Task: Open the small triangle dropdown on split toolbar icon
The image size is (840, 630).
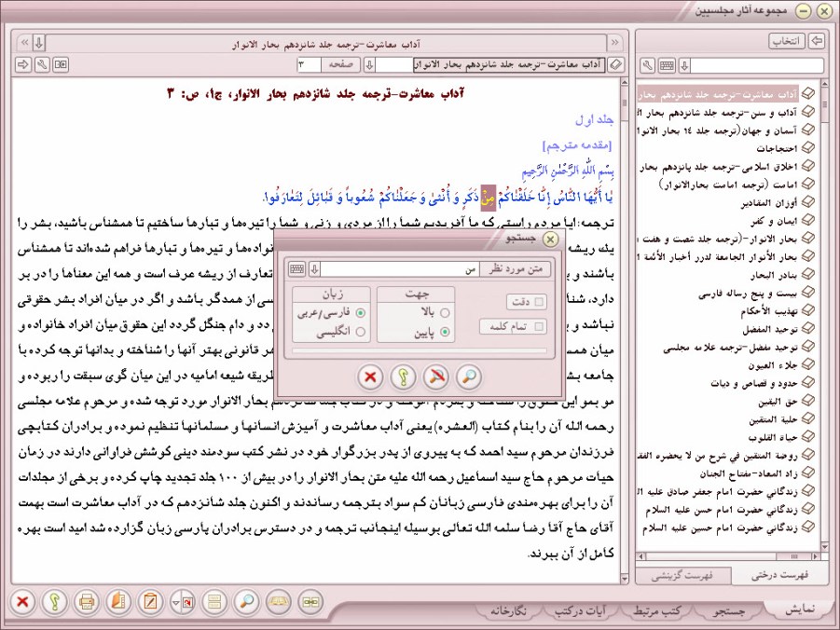Action: (x=175, y=602)
